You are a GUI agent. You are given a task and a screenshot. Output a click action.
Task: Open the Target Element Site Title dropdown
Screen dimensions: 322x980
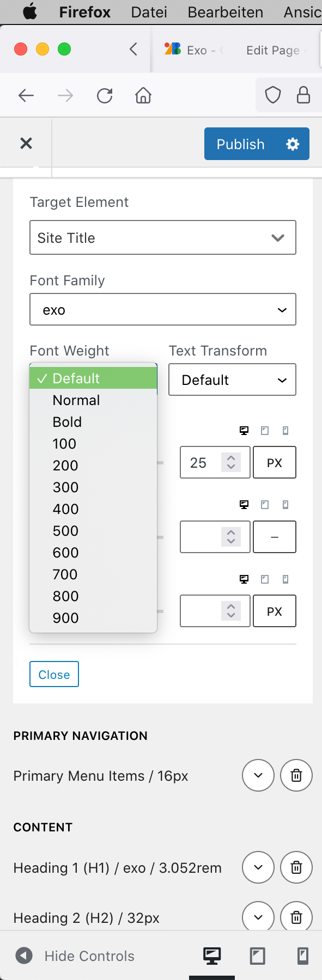tap(163, 237)
